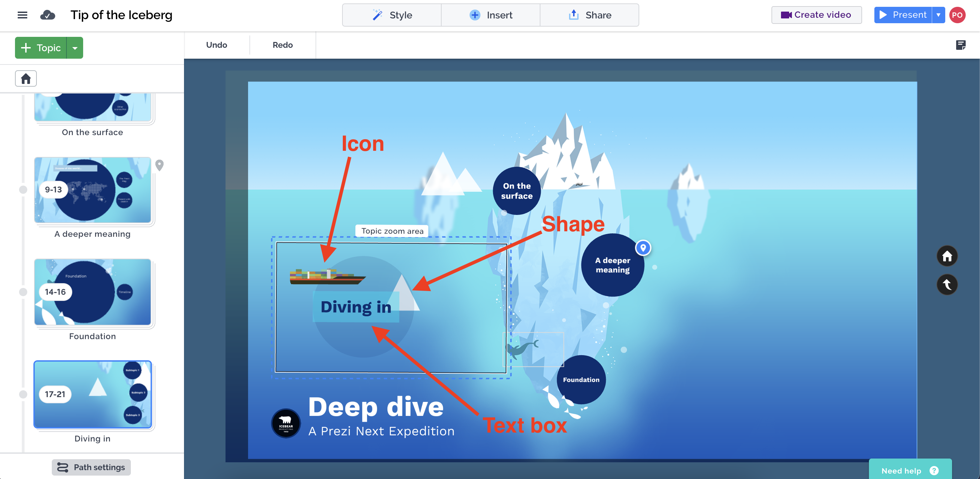Select the Foundation slide thumbnail 14-16
Viewport: 980px width, 479px height.
pos(92,292)
